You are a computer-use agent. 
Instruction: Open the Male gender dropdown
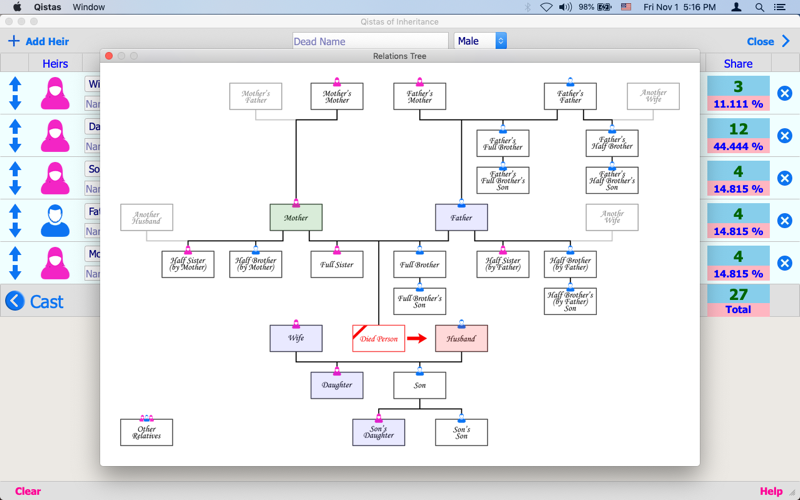(x=480, y=41)
